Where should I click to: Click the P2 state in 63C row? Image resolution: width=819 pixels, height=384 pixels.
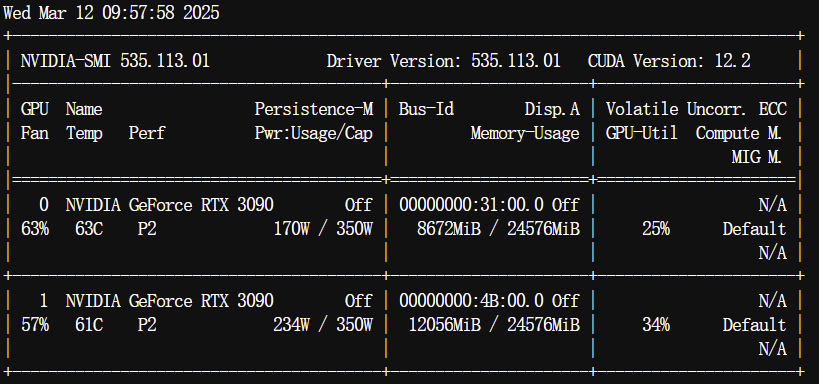click(x=147, y=229)
